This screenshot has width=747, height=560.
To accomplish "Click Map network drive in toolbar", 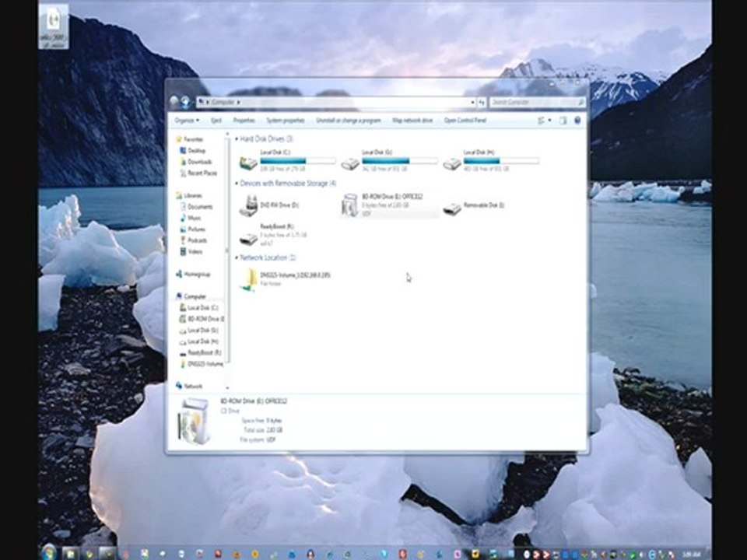I will [x=412, y=121].
